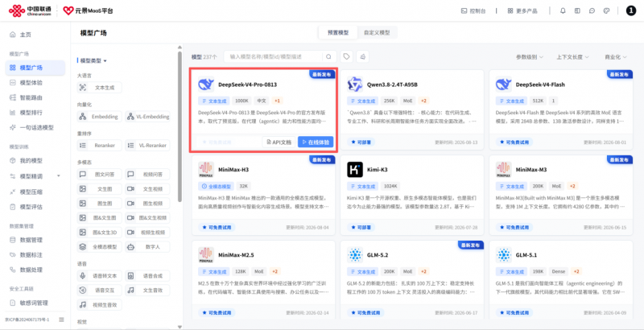This screenshot has height=330, width=644.
Task: Switch to the 预置模型 tab
Action: click(337, 32)
